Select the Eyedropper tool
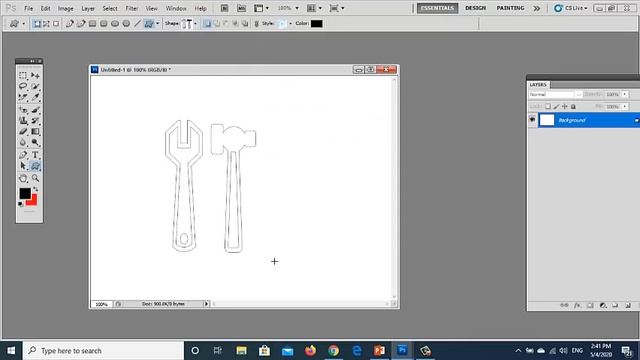This screenshot has width=640, height=360. [36, 97]
